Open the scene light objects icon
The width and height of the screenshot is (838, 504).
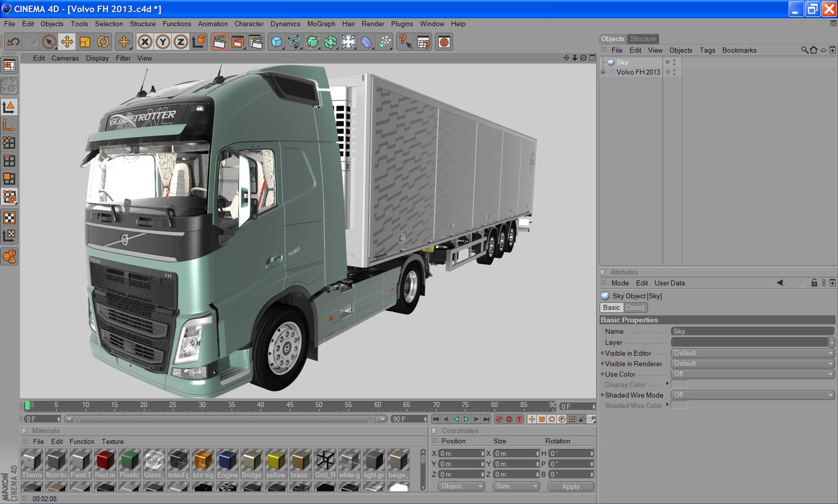(348, 42)
